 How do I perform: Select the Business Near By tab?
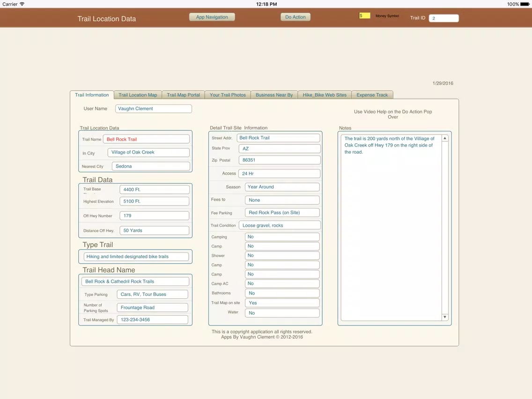(274, 95)
